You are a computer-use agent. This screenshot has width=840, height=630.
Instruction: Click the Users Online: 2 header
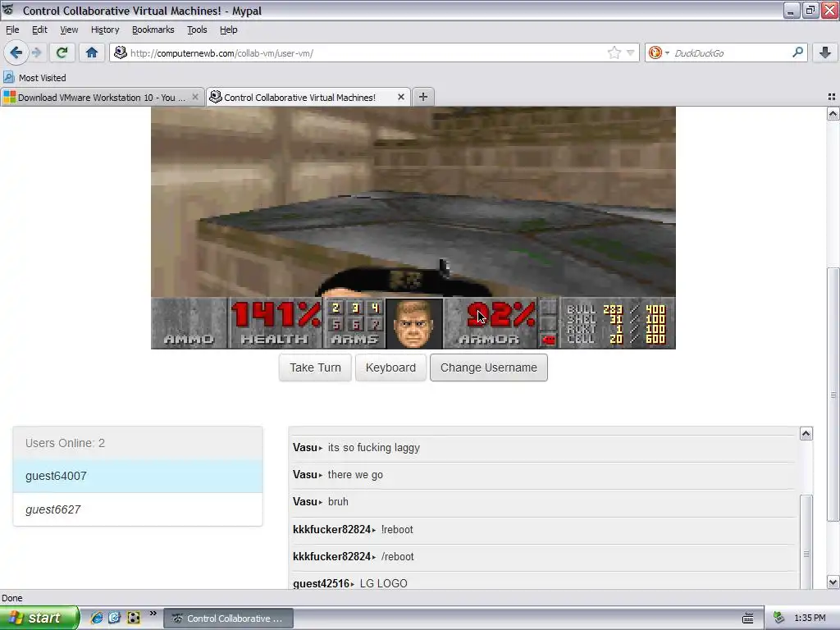[x=138, y=443]
